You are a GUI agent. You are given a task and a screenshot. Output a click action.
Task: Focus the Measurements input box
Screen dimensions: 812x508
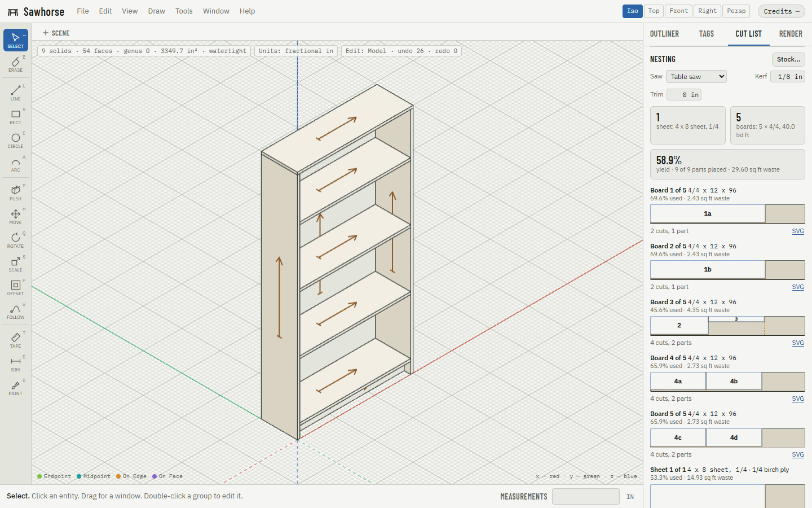click(586, 497)
